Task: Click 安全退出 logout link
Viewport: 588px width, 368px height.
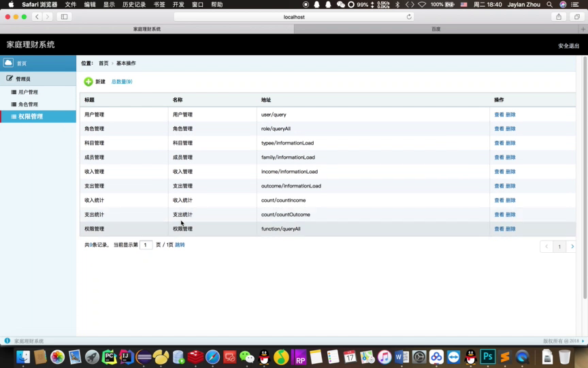Action: coord(568,46)
